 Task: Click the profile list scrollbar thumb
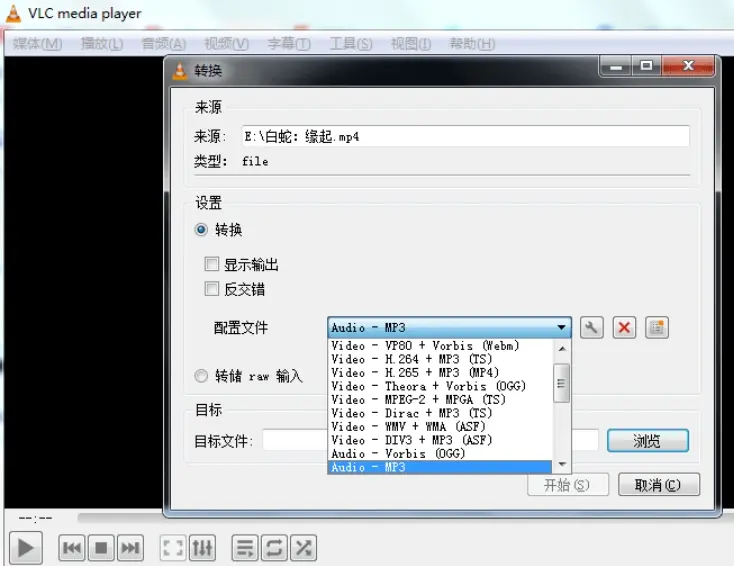(562, 383)
